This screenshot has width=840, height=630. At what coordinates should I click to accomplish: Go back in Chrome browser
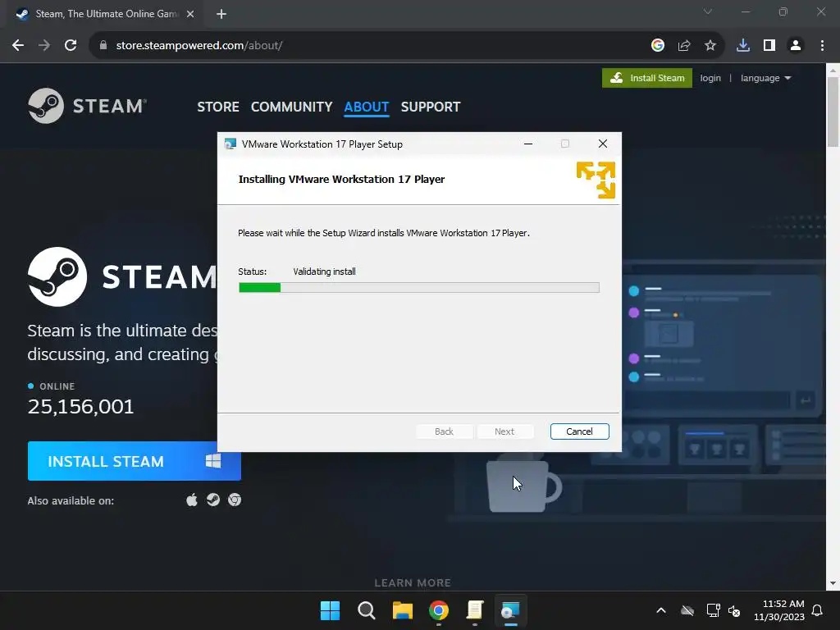click(x=18, y=46)
